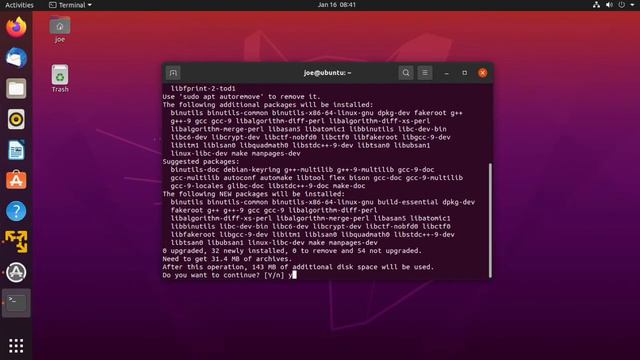
Task: Click the 'Need to get 31.4 MB' line
Action: (x=227, y=259)
